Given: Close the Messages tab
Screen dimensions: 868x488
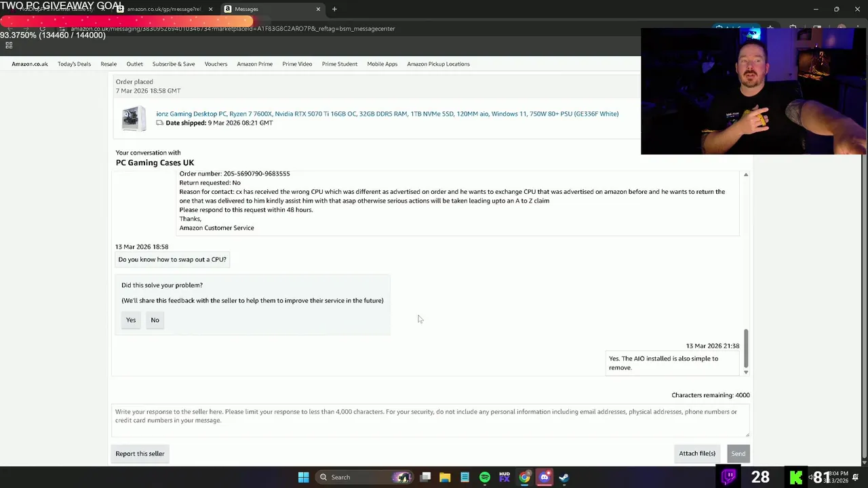Looking at the screenshot, I should point(318,9).
